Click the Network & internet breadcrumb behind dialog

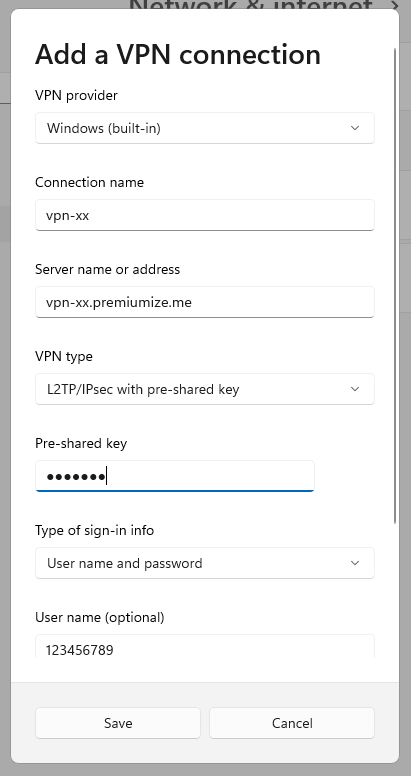[x=251, y=5]
